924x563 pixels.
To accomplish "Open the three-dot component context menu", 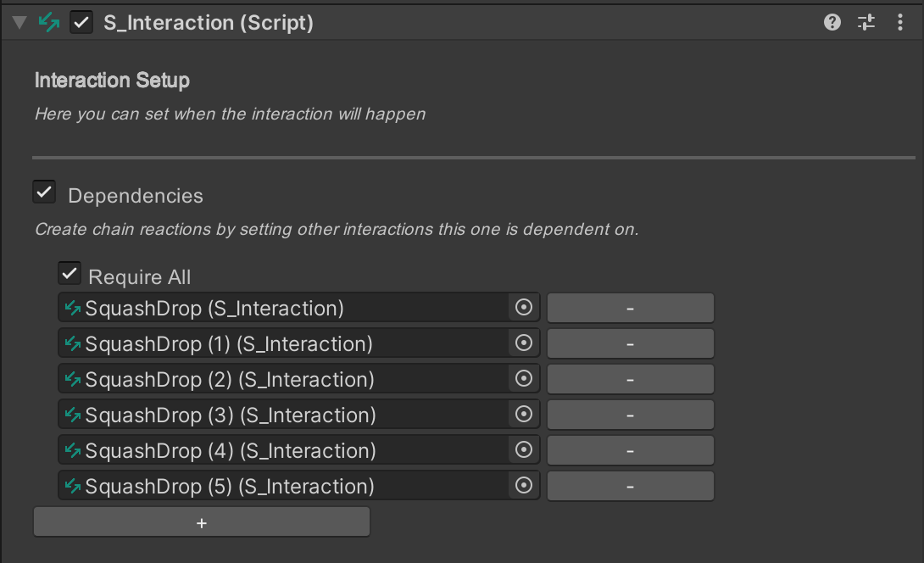I will point(899,23).
